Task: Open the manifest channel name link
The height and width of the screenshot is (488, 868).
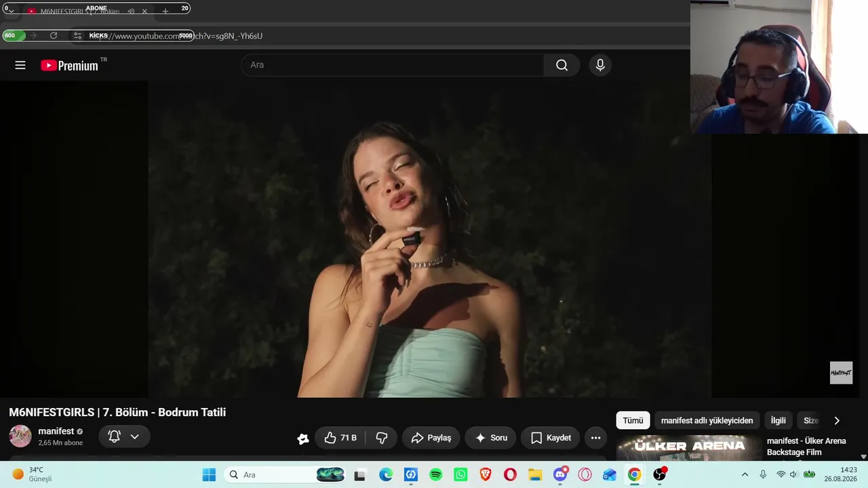Action: (56, 431)
